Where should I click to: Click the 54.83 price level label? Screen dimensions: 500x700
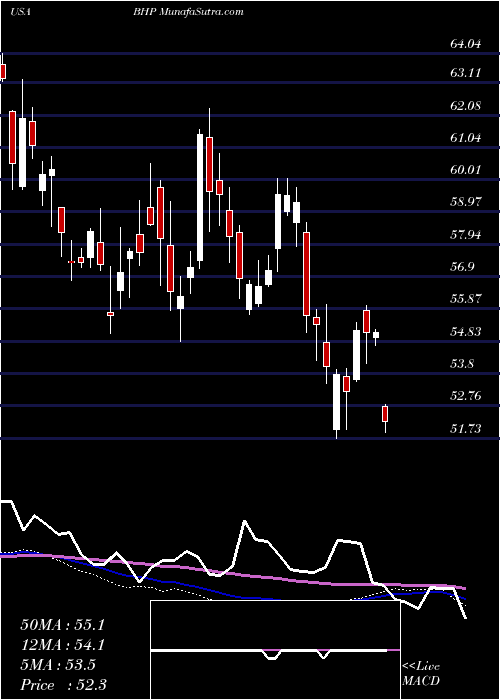click(x=466, y=332)
